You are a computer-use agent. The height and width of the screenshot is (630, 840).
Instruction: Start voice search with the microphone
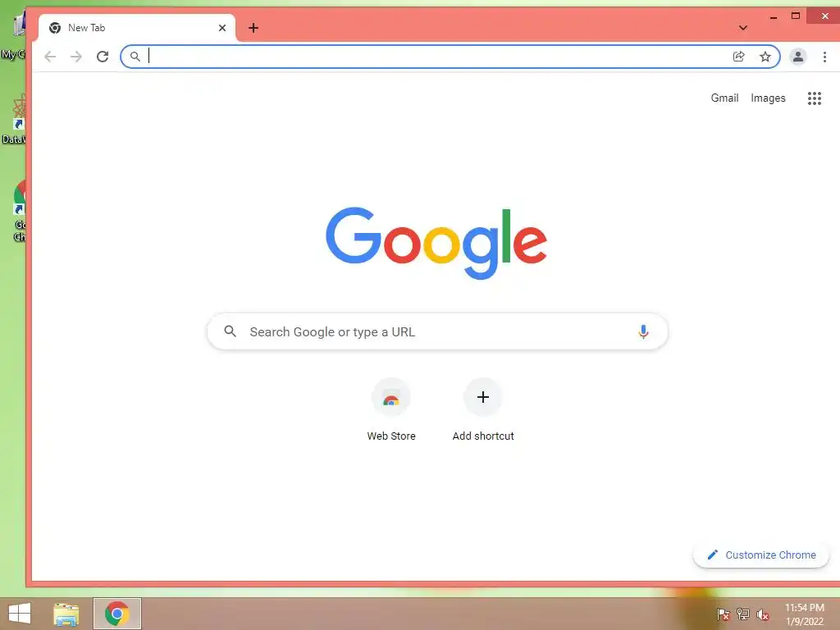tap(643, 331)
